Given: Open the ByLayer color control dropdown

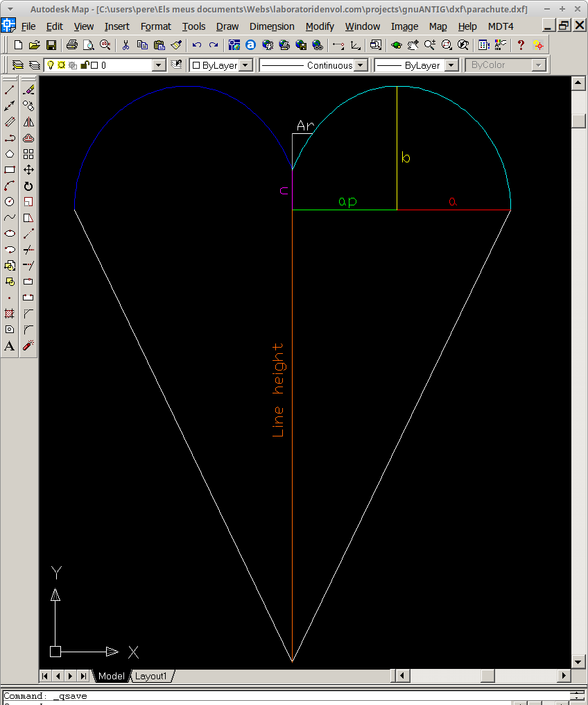Looking at the screenshot, I should pos(245,65).
